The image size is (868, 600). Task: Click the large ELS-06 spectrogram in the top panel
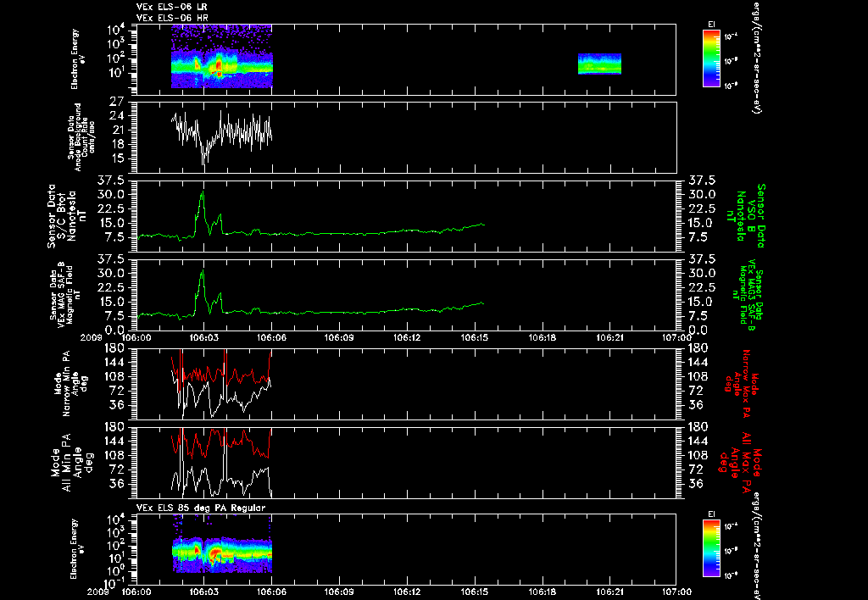[221, 57]
